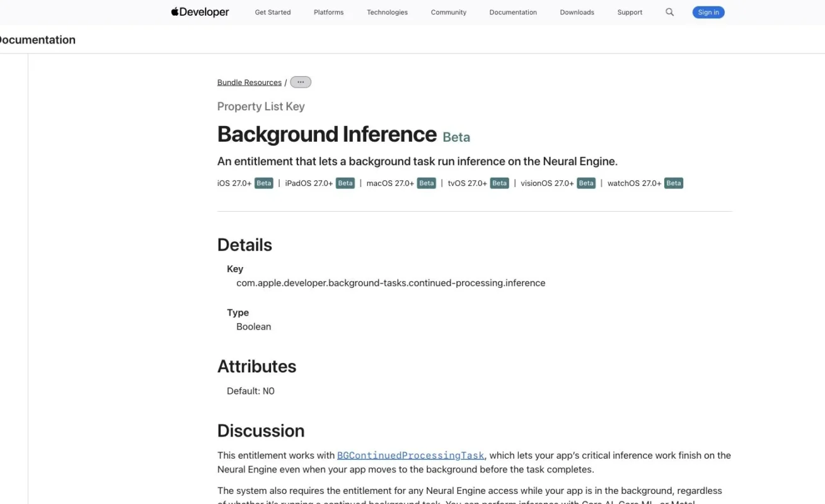Image resolution: width=825 pixels, height=504 pixels.
Task: Click the Discussion section heading
Action: point(261,431)
